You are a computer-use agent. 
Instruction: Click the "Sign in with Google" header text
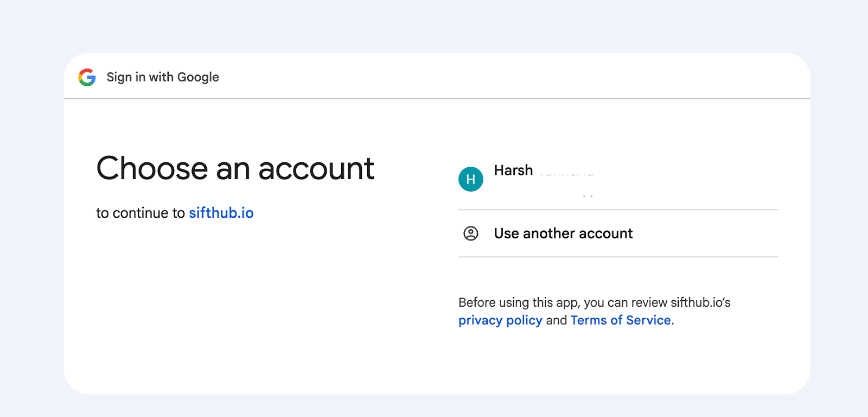point(163,77)
